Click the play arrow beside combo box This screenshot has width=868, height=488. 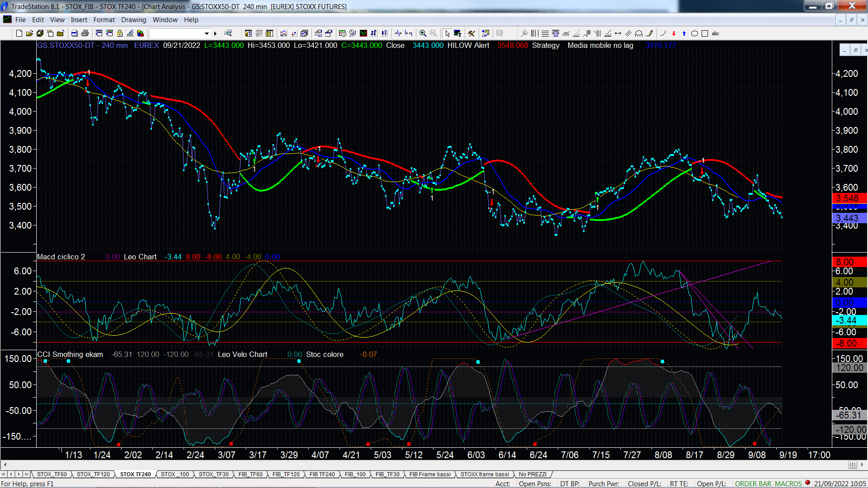coord(216,33)
